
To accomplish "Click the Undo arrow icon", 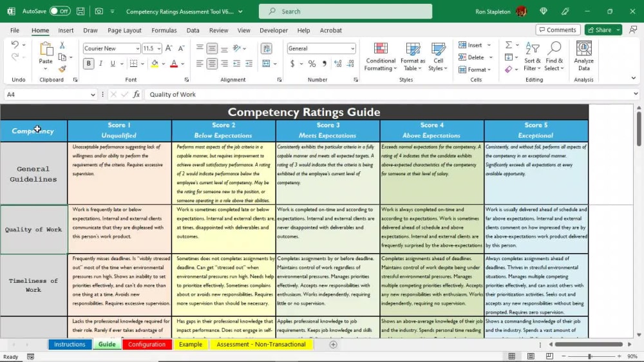I will 15,44.
